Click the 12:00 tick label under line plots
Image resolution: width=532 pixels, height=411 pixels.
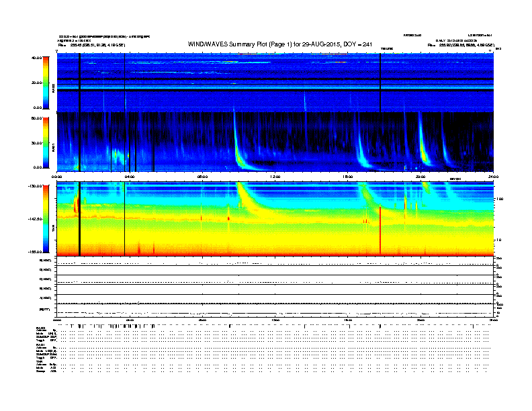click(275, 320)
